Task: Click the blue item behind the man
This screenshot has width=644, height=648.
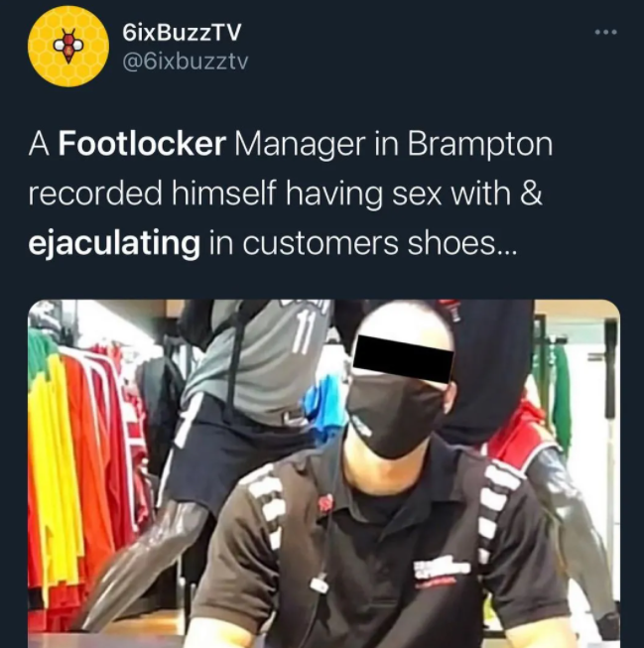Action: pos(322,407)
